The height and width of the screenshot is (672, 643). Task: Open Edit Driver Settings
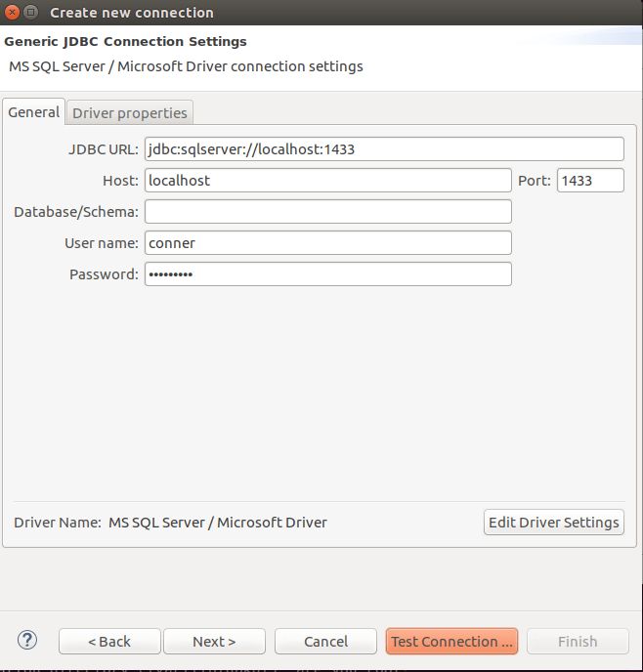click(554, 523)
